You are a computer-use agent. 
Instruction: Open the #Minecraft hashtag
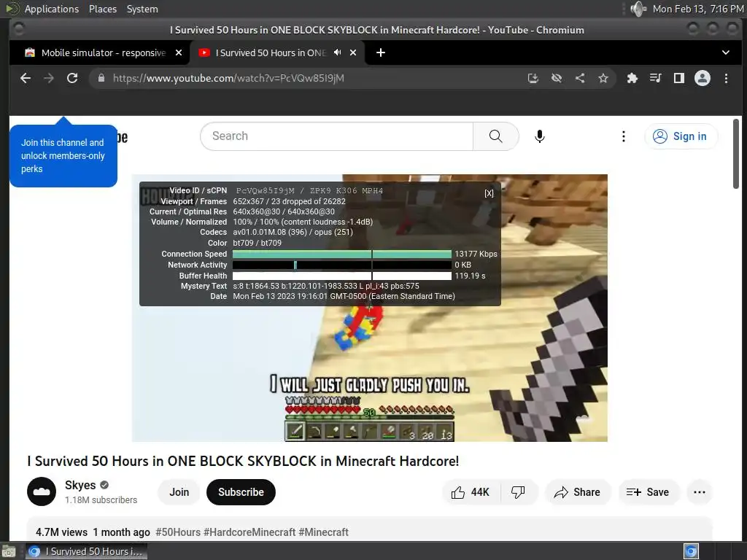(x=323, y=532)
